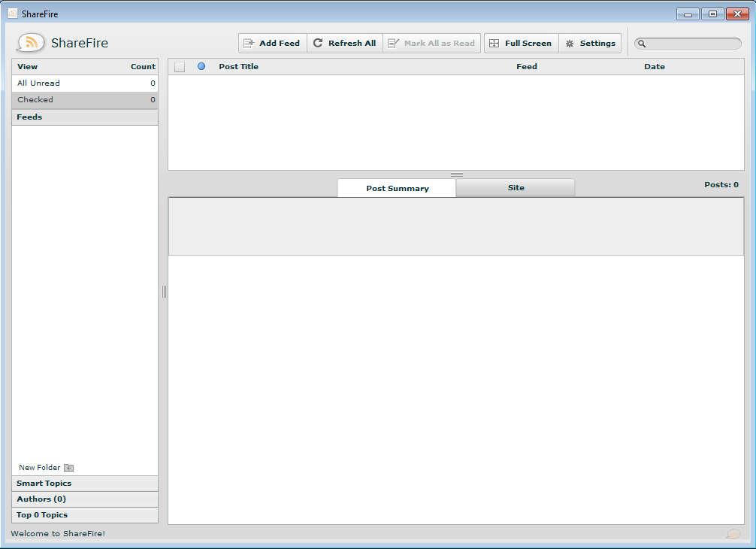
Task: Switch to Full Screen mode
Action: (x=522, y=43)
